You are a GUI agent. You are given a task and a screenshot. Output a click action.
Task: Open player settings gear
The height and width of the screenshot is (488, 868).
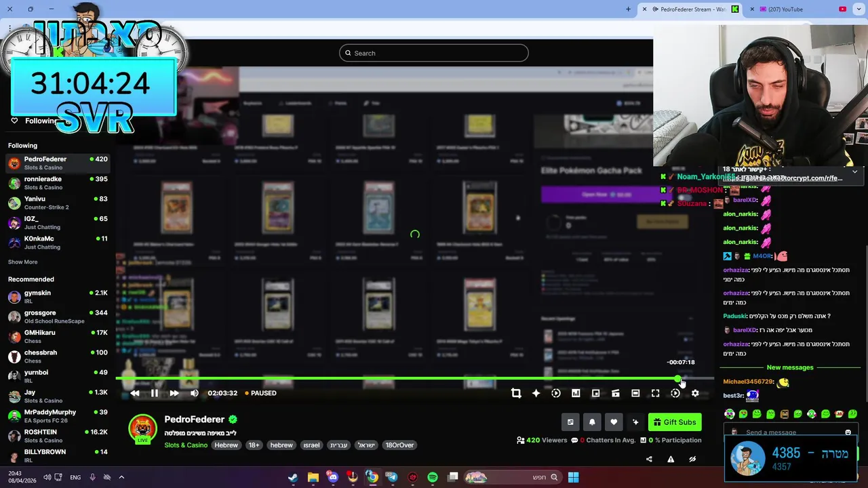coord(695,393)
